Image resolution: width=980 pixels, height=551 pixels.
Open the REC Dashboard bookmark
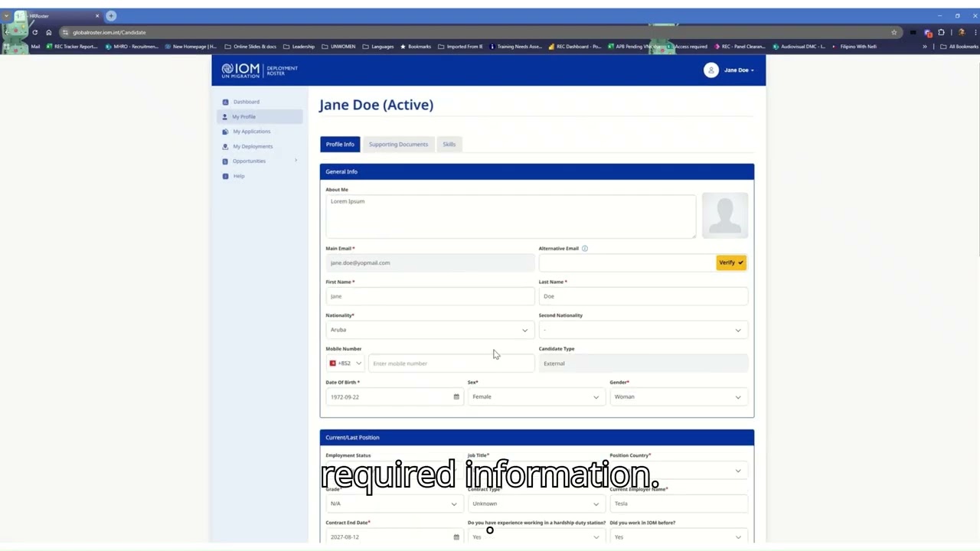(575, 47)
